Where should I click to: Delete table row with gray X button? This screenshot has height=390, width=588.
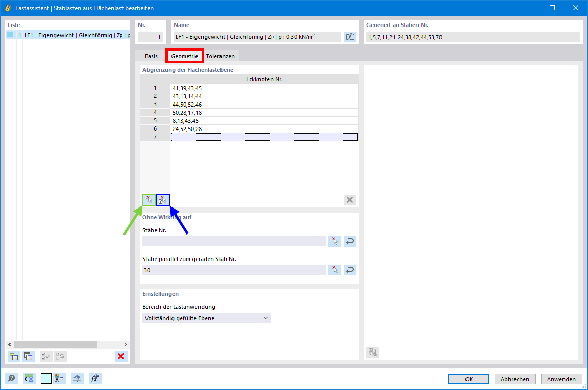pos(350,200)
